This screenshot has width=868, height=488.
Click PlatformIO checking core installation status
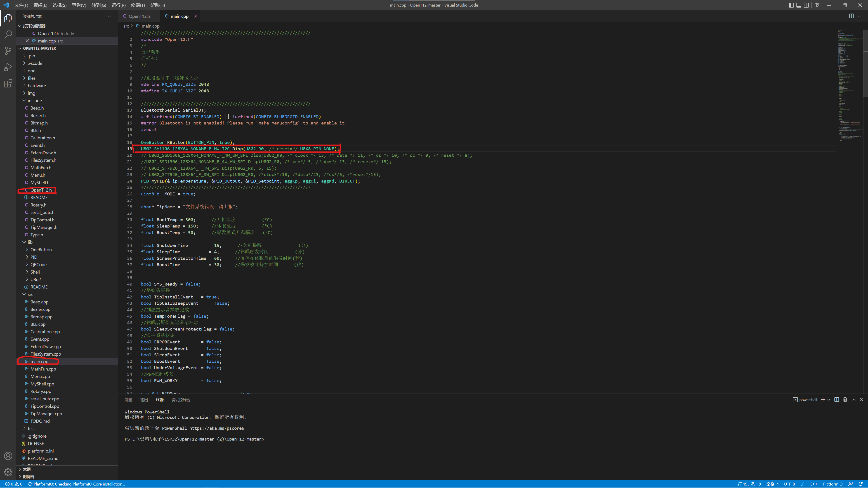point(76,484)
